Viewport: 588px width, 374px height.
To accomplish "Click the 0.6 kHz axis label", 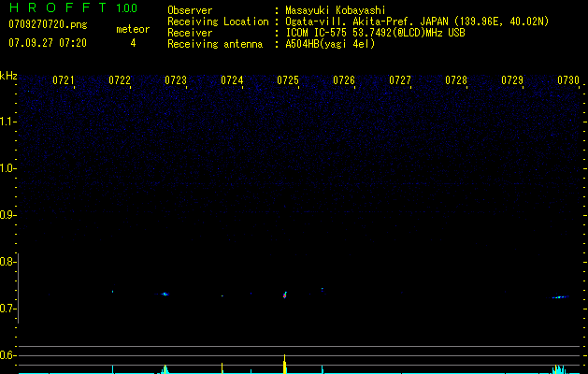I will 7,355.
